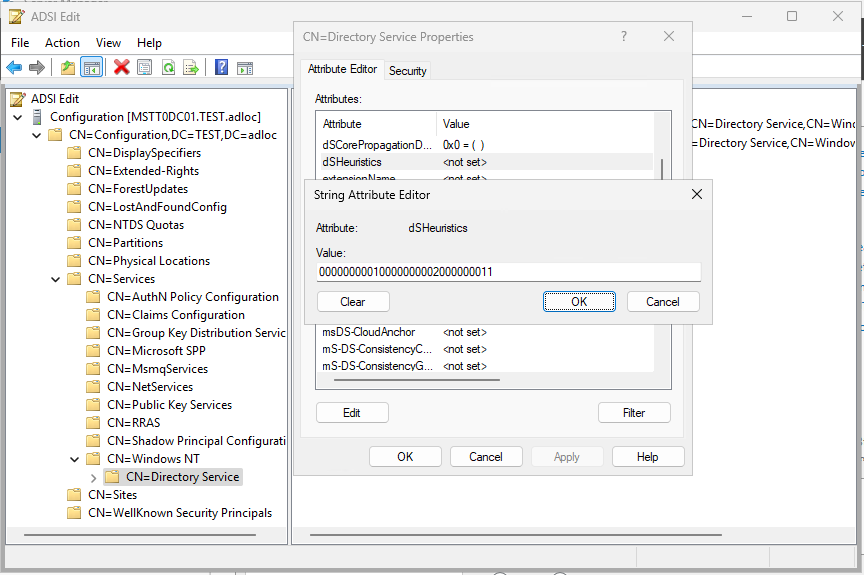
Task: Toggle the Show/Hide Console Tree icon
Action: click(x=91, y=68)
